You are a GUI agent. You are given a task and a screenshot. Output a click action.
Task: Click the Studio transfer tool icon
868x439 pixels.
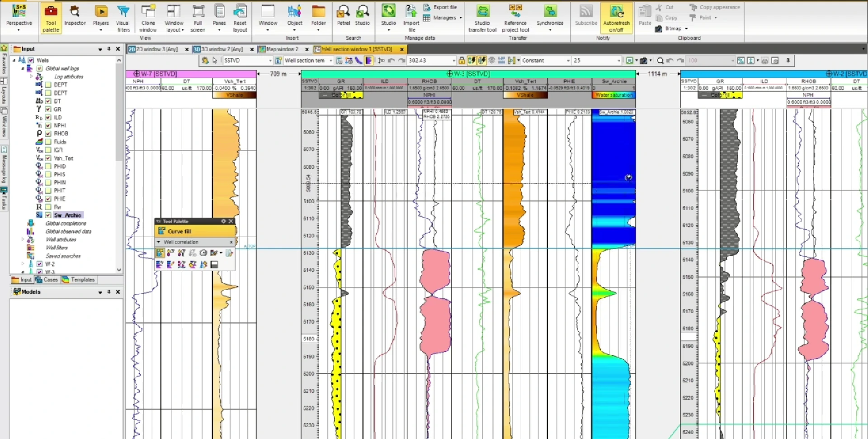point(482,18)
